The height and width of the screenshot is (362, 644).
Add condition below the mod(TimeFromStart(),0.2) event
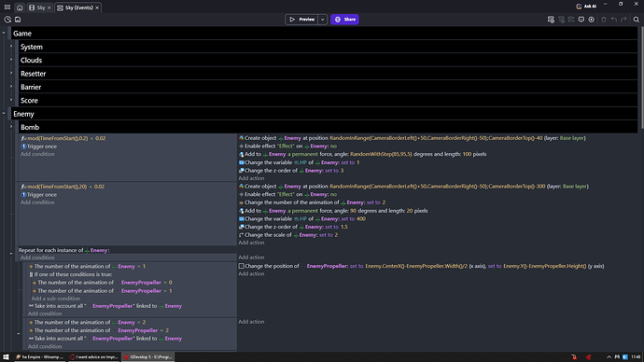37,154
